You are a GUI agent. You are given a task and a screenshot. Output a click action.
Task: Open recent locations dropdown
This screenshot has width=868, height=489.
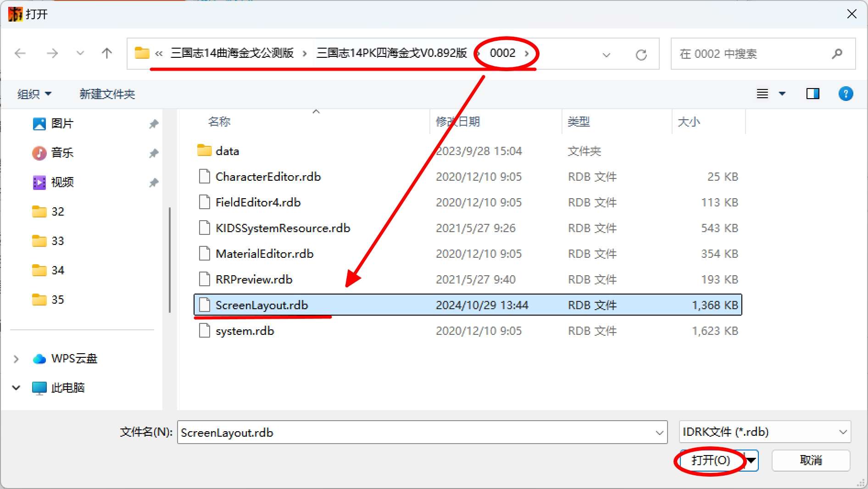tap(80, 54)
